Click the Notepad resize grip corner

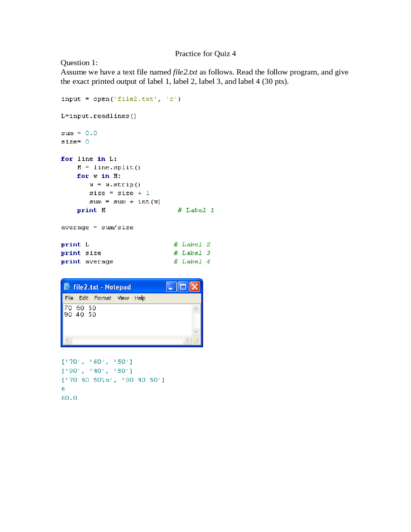(196, 341)
